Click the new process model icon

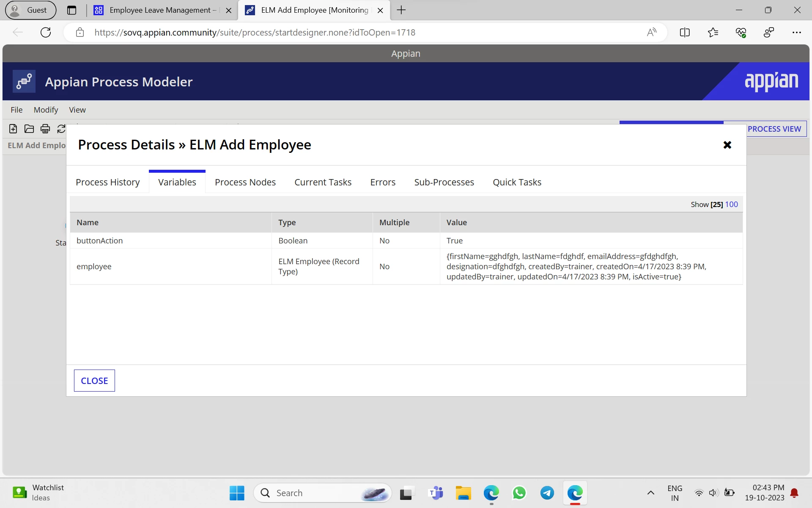(13, 129)
